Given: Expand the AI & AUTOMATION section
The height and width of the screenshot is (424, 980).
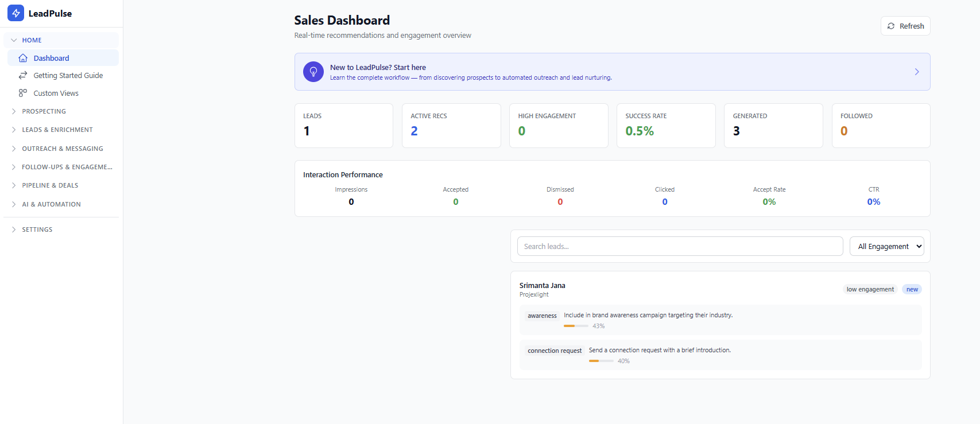Looking at the screenshot, I should coord(61,204).
